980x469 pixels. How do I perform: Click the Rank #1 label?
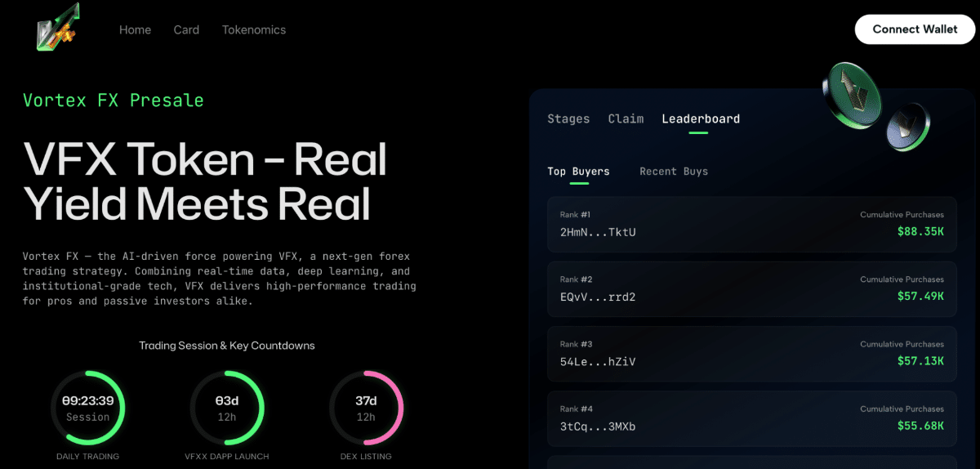click(x=575, y=215)
